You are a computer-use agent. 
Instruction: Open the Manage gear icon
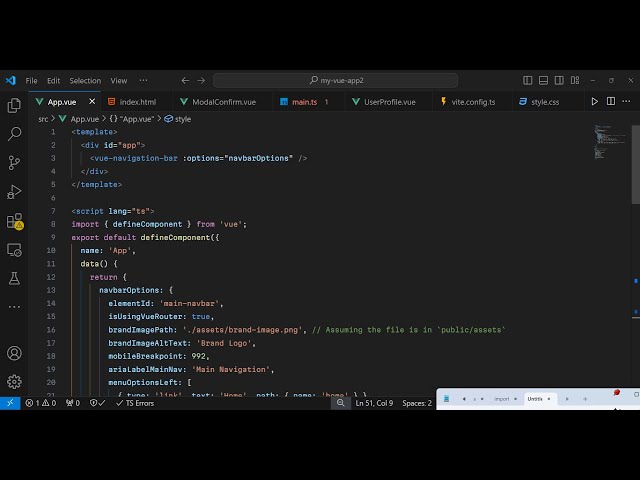click(14, 381)
